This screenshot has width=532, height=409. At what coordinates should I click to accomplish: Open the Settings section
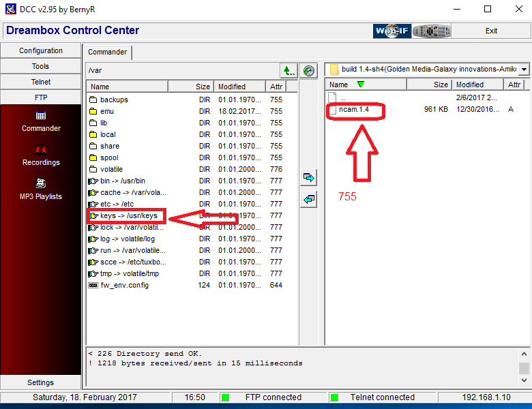tap(41, 382)
